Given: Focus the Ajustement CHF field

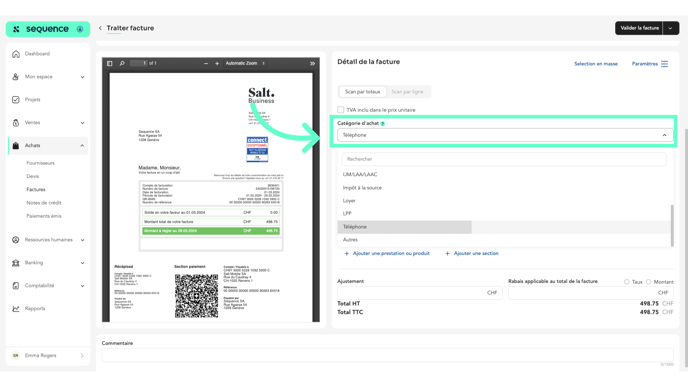Looking at the screenshot, I should tap(419, 293).
